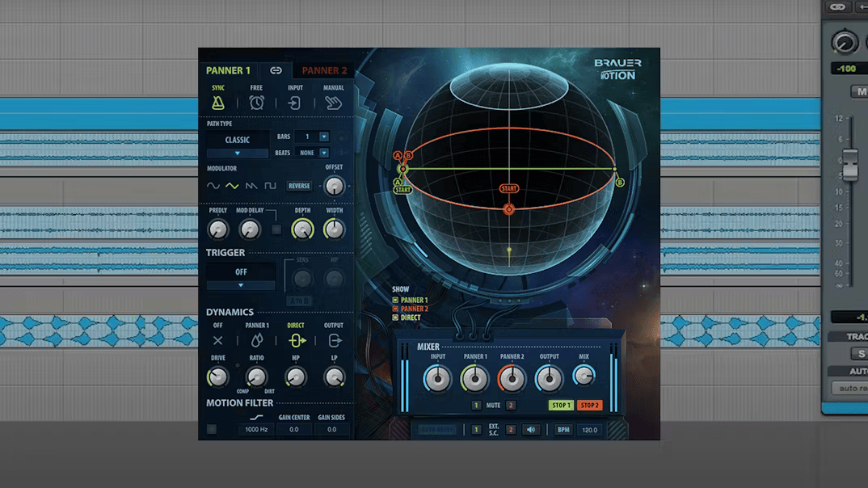Select the sine wave modulator shape
The width and height of the screenshot is (868, 488).
coord(213,186)
